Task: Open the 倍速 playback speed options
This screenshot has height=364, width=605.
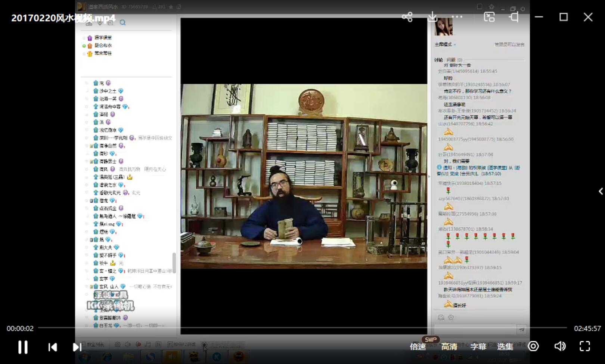Action: [x=418, y=347]
